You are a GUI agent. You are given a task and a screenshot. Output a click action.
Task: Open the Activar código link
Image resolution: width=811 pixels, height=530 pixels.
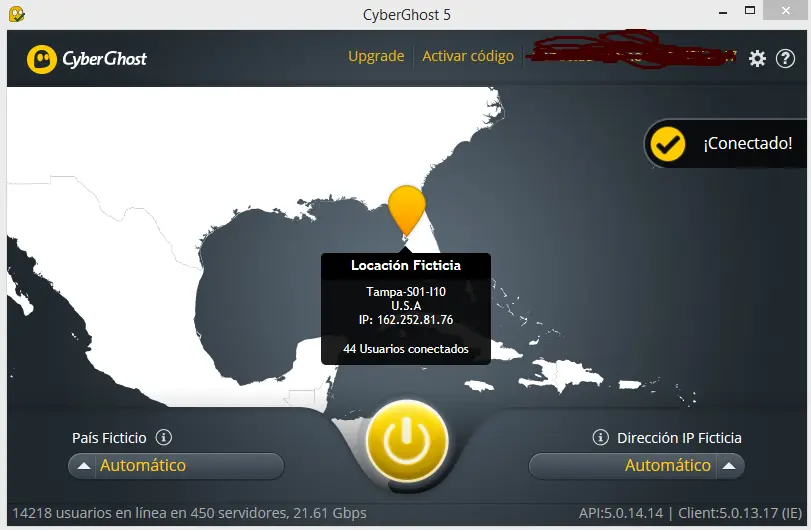[x=468, y=56]
